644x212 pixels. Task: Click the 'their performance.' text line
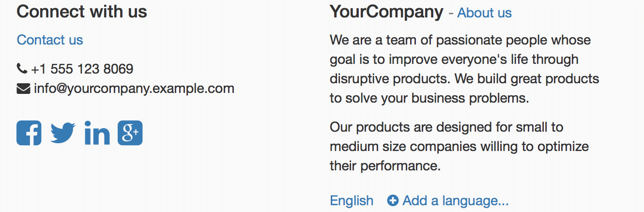(385, 166)
